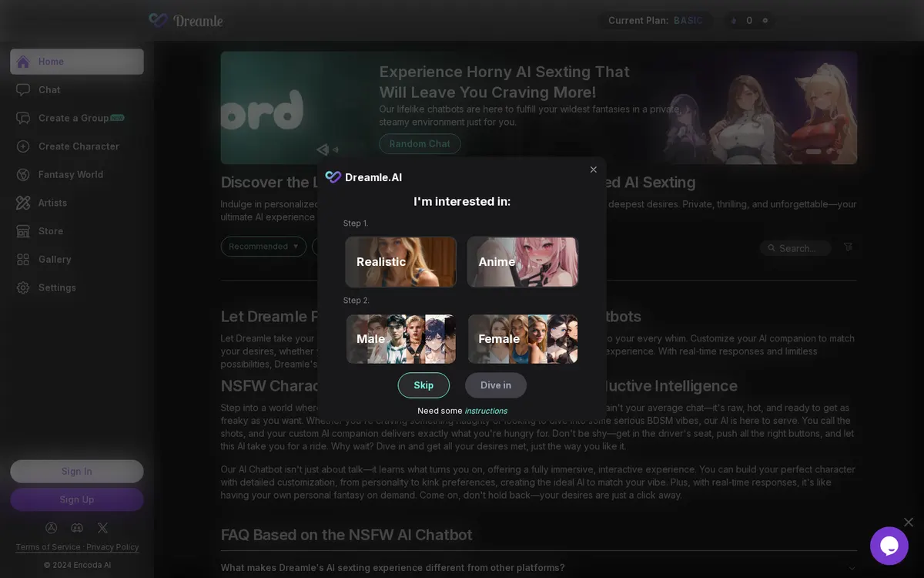This screenshot has height=578, width=924.
Task: Click the Create Character plus icon
Action: coord(23,146)
